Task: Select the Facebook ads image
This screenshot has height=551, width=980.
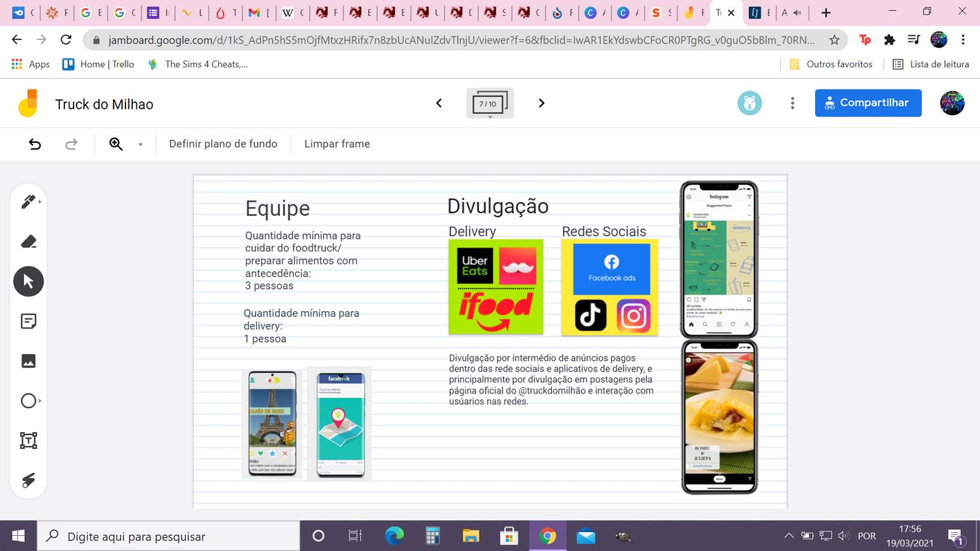Action: click(x=612, y=270)
